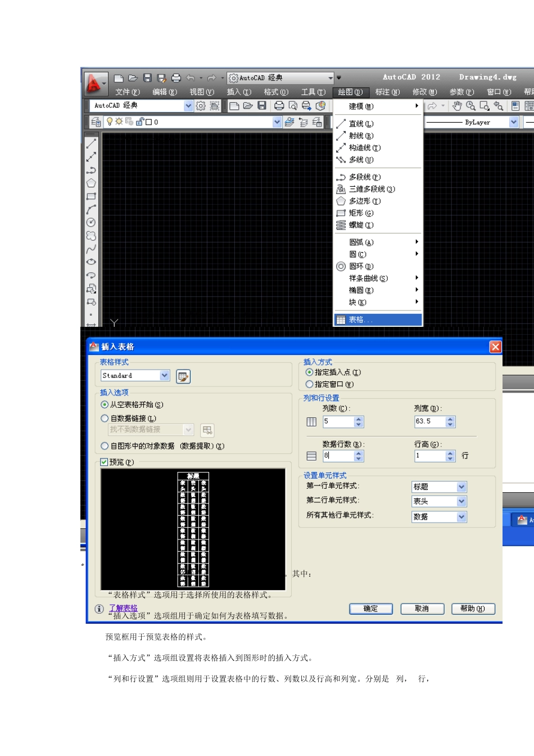Choose 多段线(P) from draw menu
Image resolution: width=534 pixels, height=756 pixels.
tap(378, 177)
